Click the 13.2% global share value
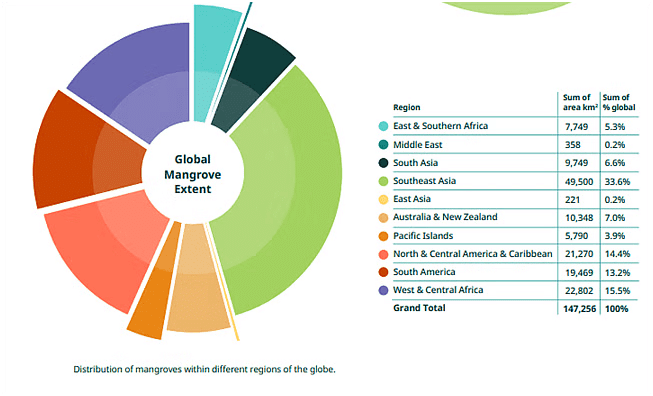 (617, 273)
